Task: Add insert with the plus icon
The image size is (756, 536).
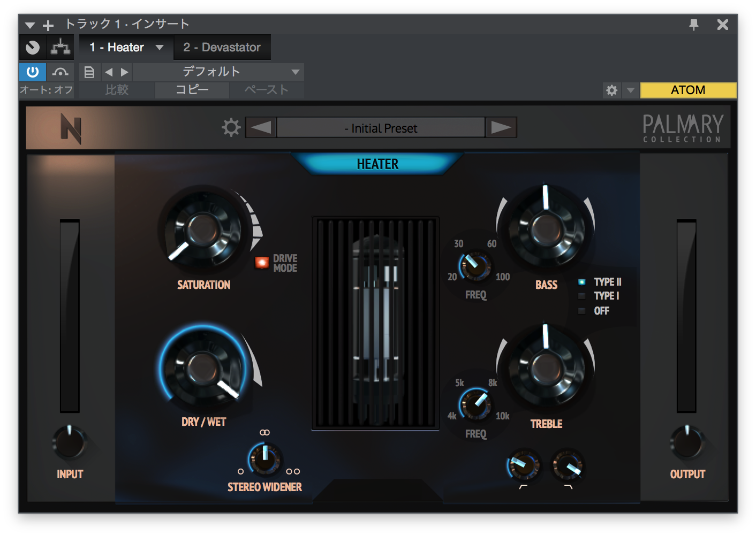Action: click(x=48, y=25)
